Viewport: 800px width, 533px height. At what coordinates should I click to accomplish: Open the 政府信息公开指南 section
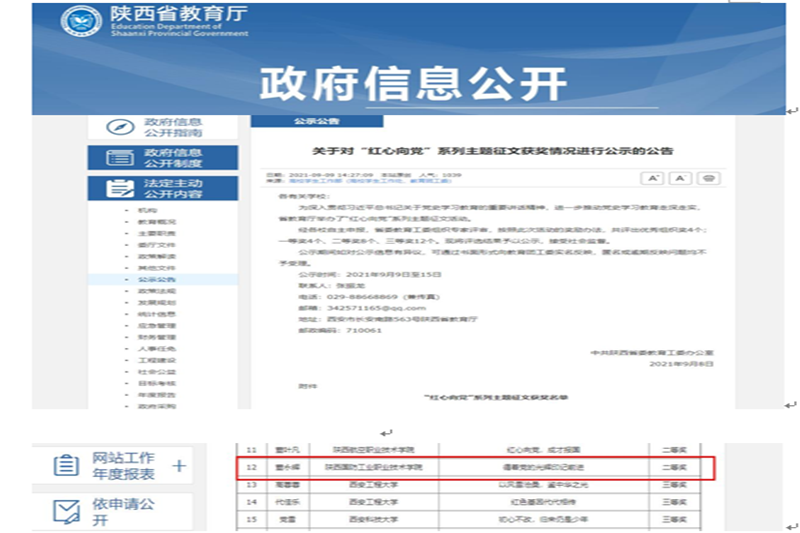174,127
